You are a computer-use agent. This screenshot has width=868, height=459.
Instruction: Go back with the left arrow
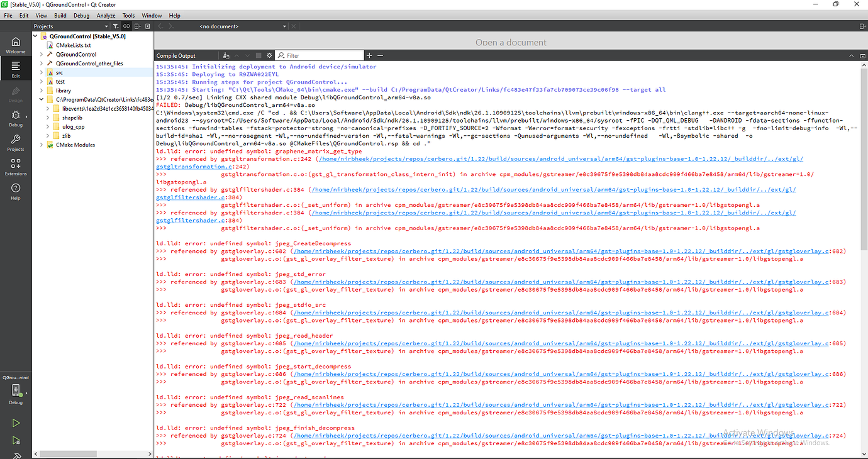click(160, 26)
